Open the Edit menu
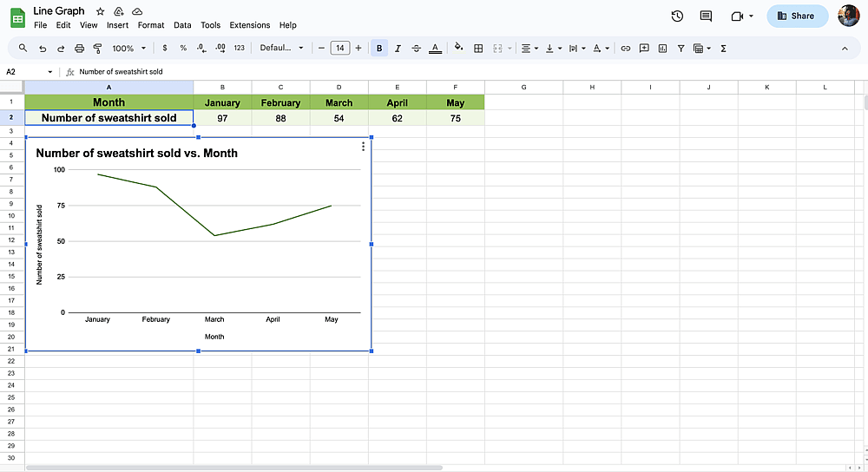This screenshot has height=472, width=868. coord(63,25)
